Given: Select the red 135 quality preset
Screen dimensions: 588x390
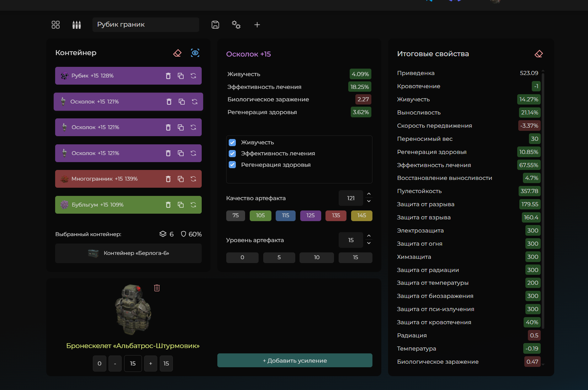Looking at the screenshot, I should pos(336,215).
